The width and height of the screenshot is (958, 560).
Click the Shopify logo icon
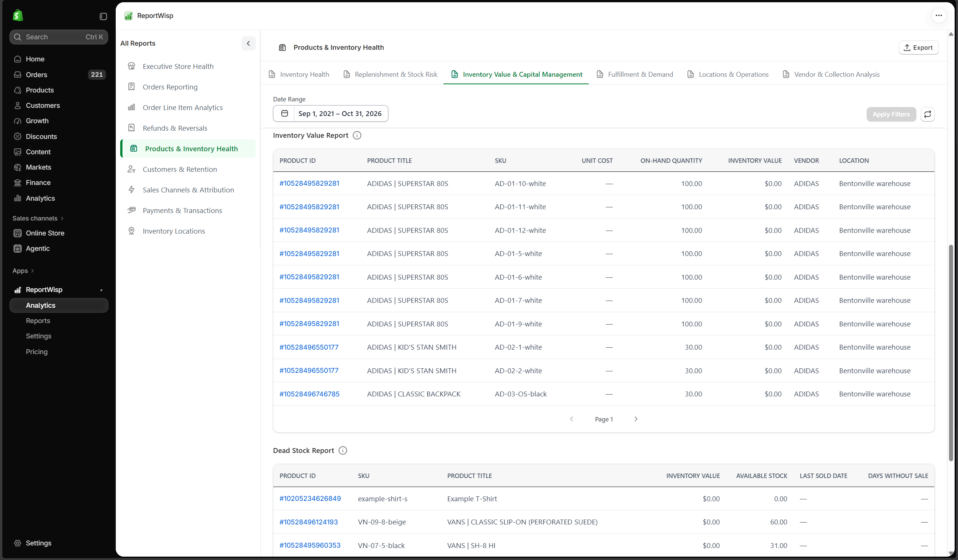pos(18,16)
